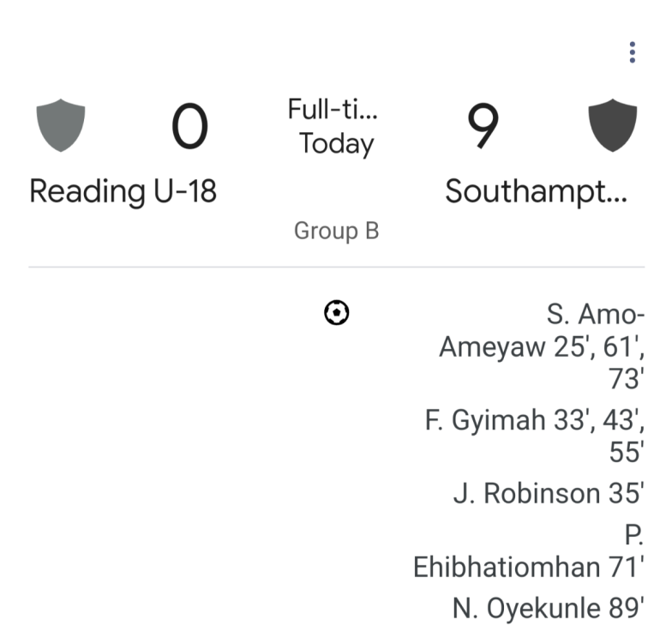Image resolution: width=672 pixels, height=643 pixels.
Task: Click Gyimah's 55' goal minute
Action: coord(626,453)
